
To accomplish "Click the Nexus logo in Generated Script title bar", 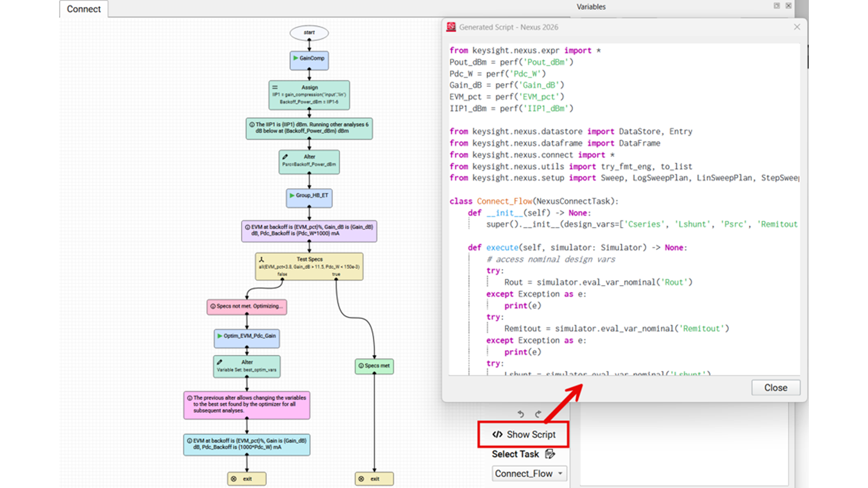I will [x=451, y=27].
